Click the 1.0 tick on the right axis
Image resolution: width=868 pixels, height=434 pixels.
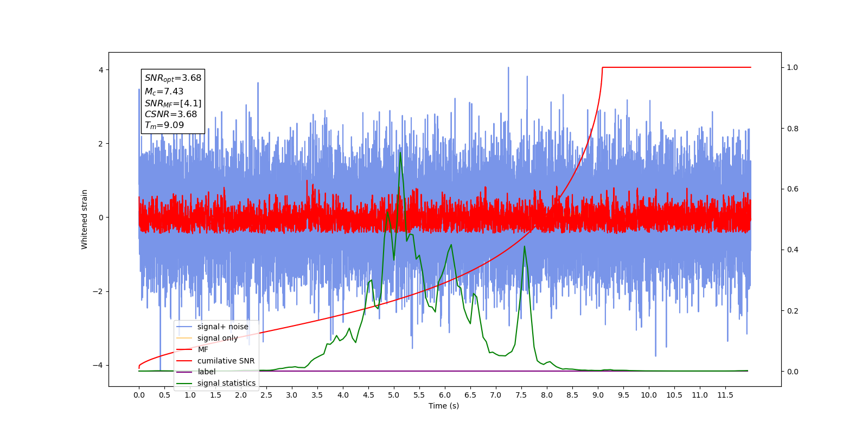[793, 68]
